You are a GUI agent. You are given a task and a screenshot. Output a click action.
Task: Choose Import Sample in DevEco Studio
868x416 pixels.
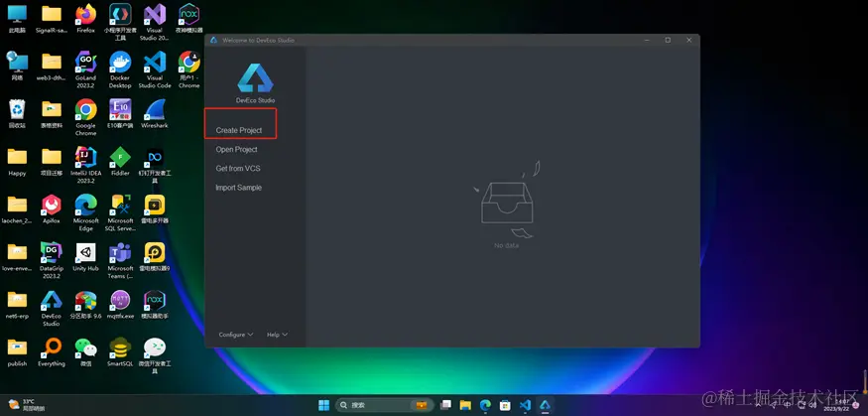[238, 188]
